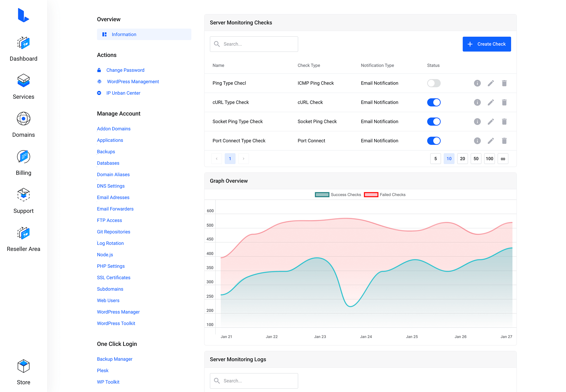Show 50 rows per page

click(x=476, y=159)
